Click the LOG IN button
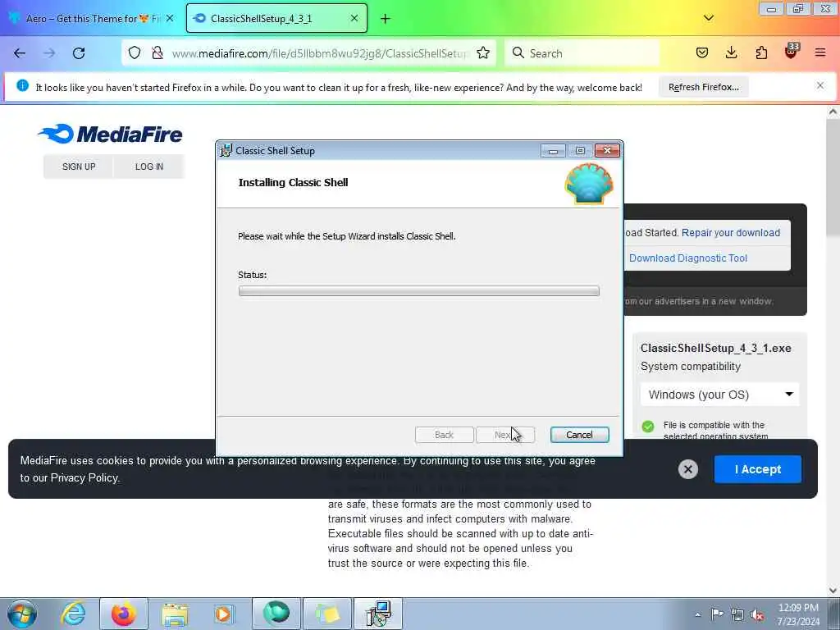 click(149, 167)
